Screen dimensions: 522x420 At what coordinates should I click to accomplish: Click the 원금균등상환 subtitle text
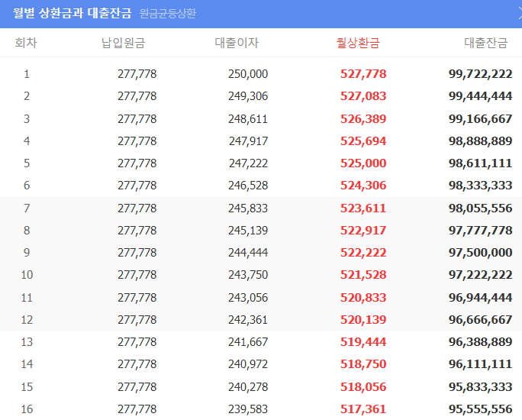[x=168, y=14]
